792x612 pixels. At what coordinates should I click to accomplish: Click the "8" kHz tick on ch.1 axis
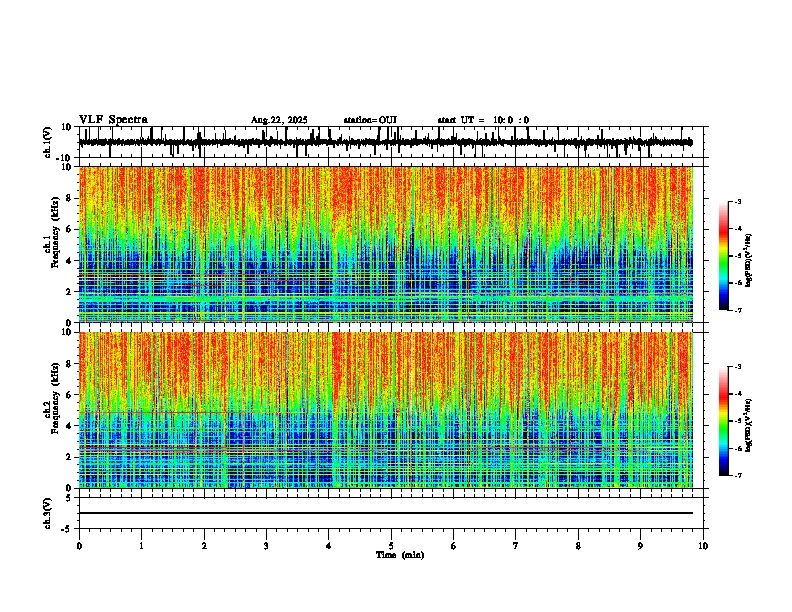pyautogui.click(x=70, y=198)
